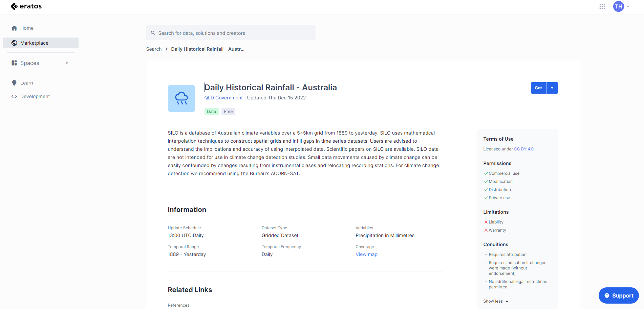The width and height of the screenshot is (644, 309).
Task: Go back to Search breadcrumb
Action: 154,49
